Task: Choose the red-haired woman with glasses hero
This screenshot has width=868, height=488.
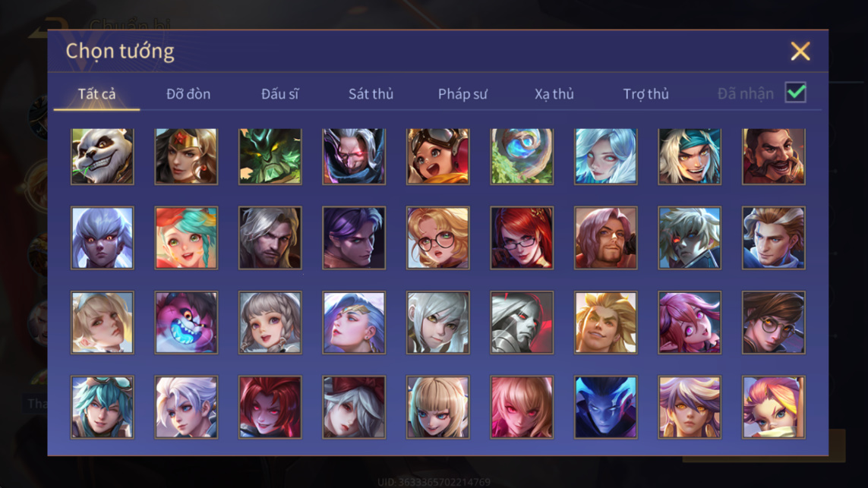Action: (522, 238)
